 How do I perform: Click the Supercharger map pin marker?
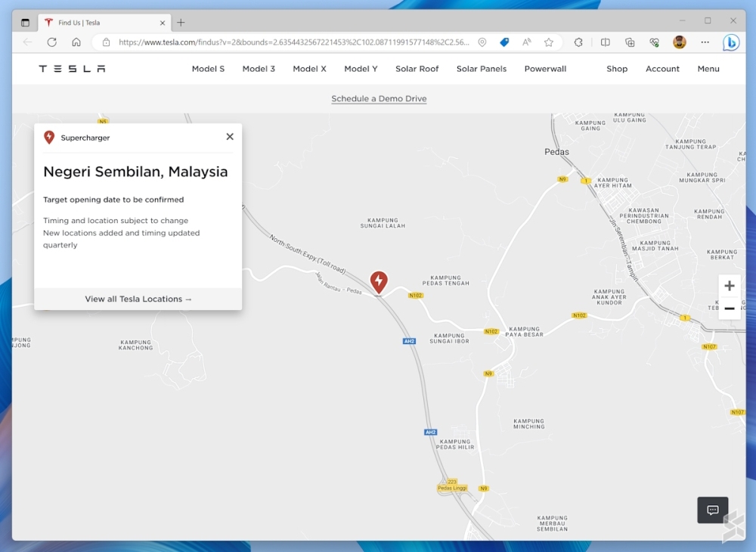379,281
